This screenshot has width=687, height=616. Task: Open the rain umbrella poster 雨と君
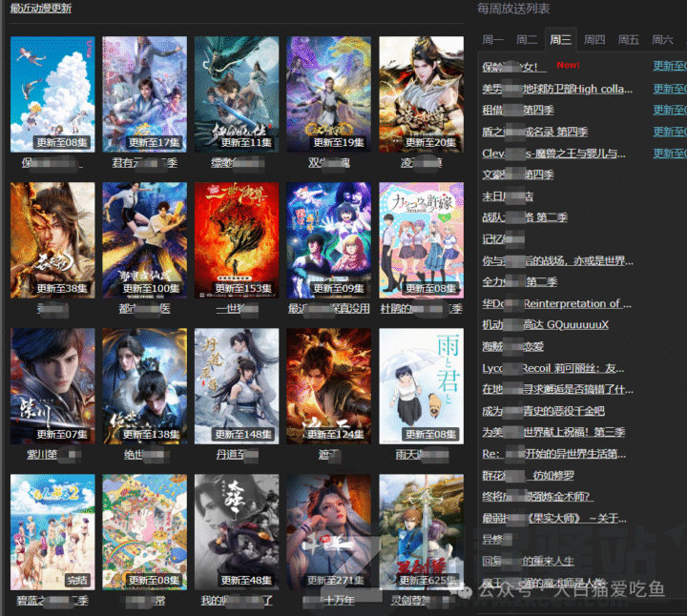point(421,386)
